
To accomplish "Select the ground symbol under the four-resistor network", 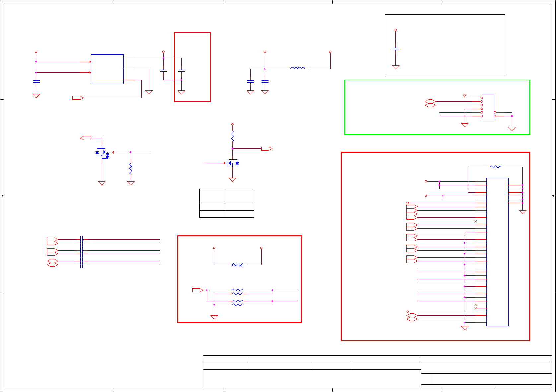I will tap(214, 317).
